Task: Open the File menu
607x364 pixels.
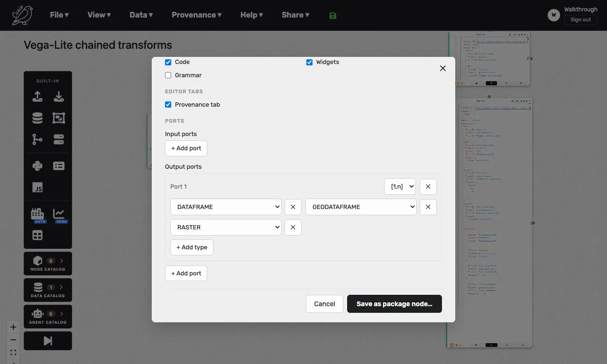Action: tap(59, 15)
